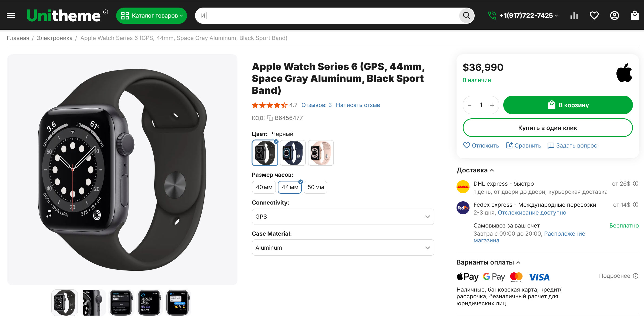Open the Case Material Aluminum dropdown
The height and width of the screenshot is (321, 644).
point(343,248)
